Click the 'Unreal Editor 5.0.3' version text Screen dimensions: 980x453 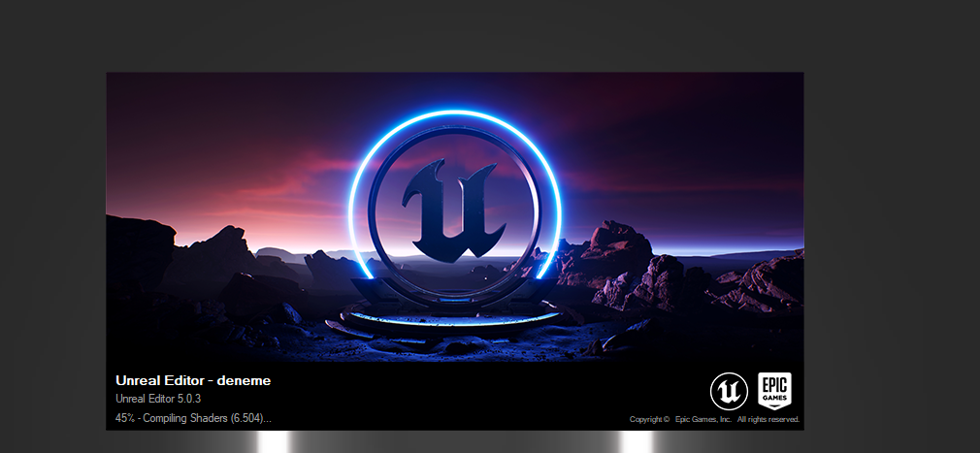158,399
